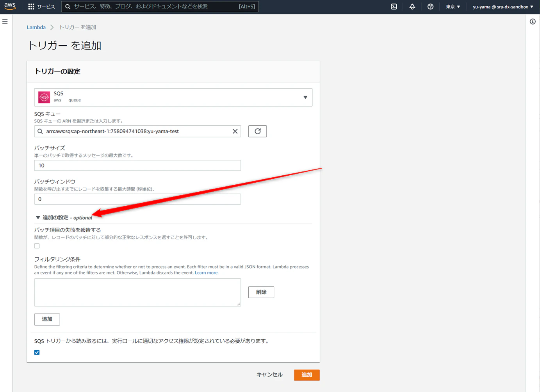Click 追加 to add a filter criteria

(x=47, y=319)
